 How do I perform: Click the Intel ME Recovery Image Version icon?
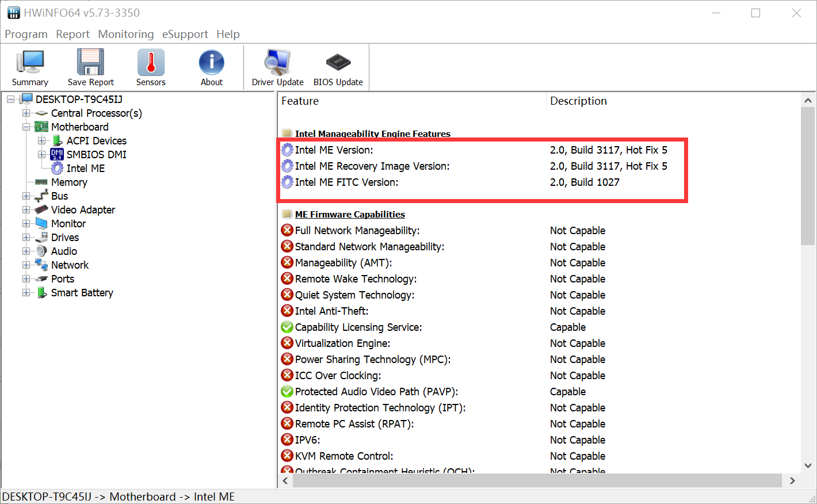click(x=287, y=166)
